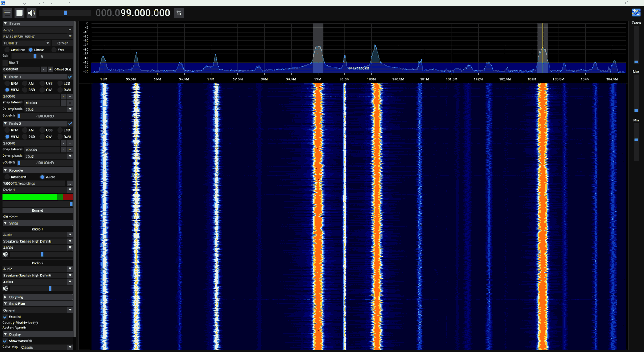Browse recordings folder with ellipsis button
Screen dimensions: 644x352
70,184
